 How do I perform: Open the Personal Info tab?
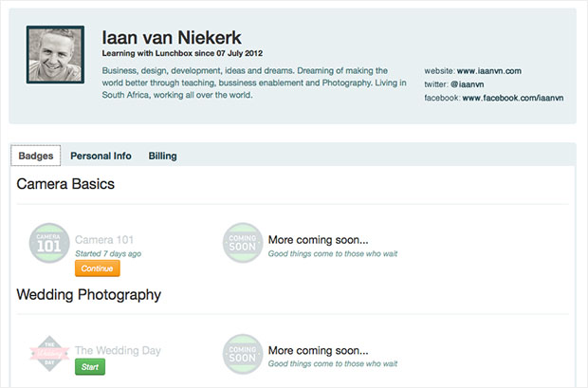tap(101, 156)
